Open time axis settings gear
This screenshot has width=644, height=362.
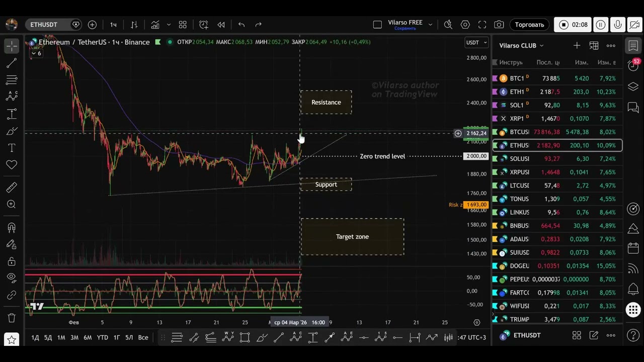[477, 322]
